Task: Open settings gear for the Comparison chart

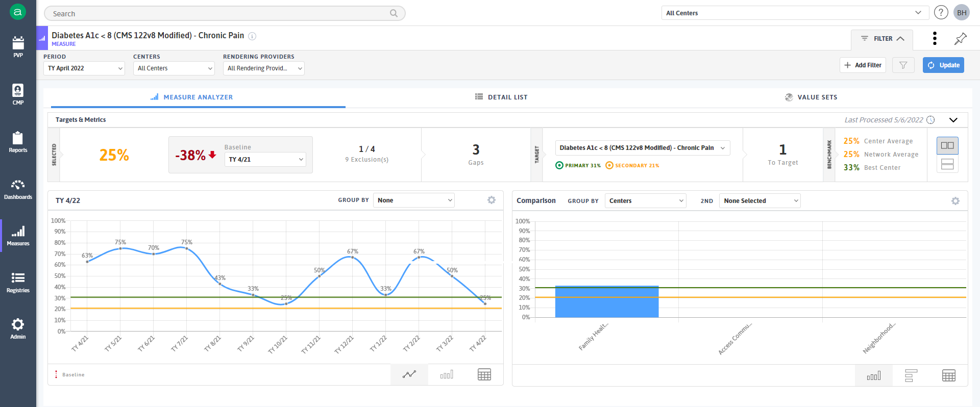Action: point(955,201)
